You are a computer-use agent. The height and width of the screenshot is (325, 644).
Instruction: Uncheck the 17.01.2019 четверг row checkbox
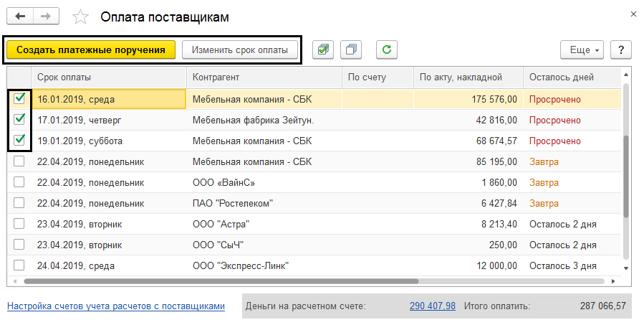tap(19, 120)
